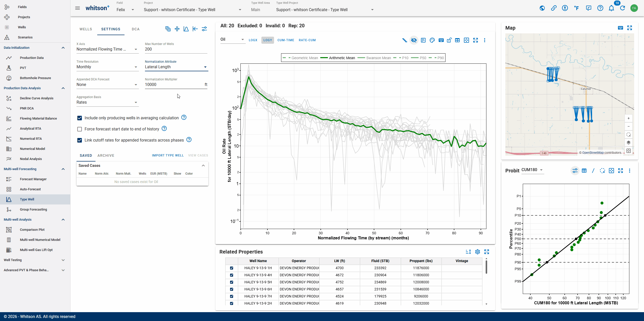Viewport: 644px width, 321px height.
Task: Uncheck Include only producing wells checkbox
Action: click(x=80, y=118)
